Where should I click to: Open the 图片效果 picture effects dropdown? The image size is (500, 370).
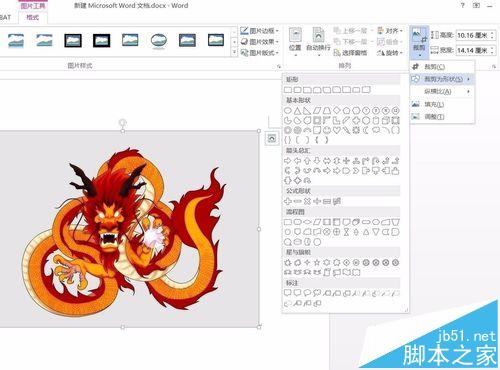coord(260,42)
